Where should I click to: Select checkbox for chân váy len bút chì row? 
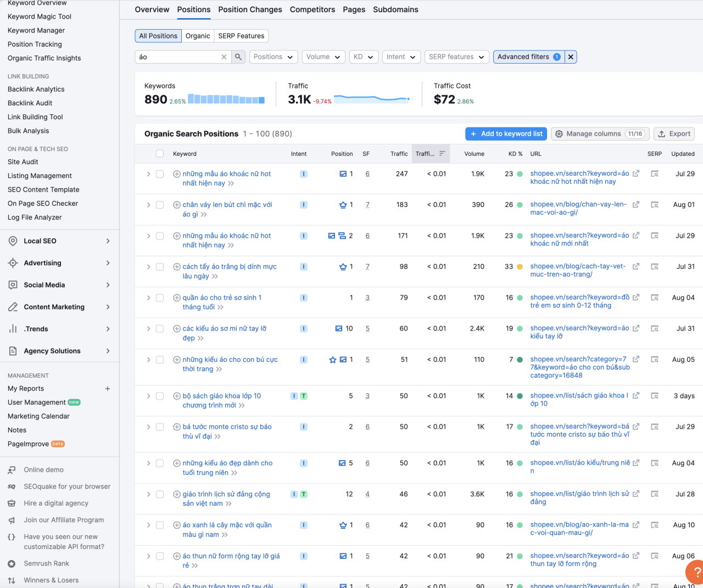click(x=160, y=205)
